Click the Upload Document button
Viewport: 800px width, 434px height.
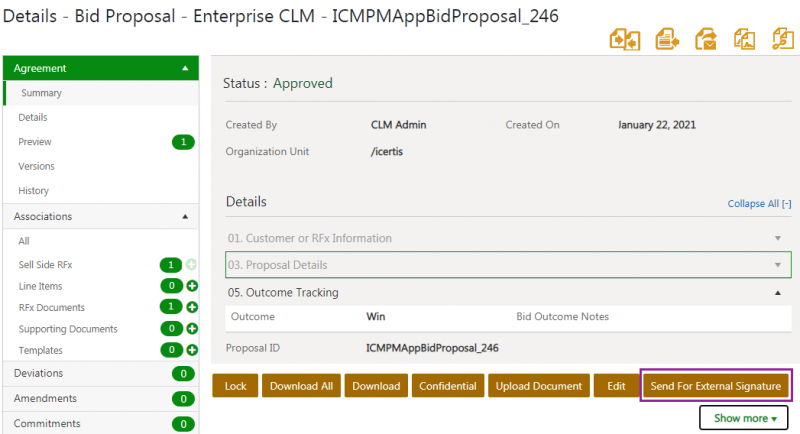click(538, 386)
